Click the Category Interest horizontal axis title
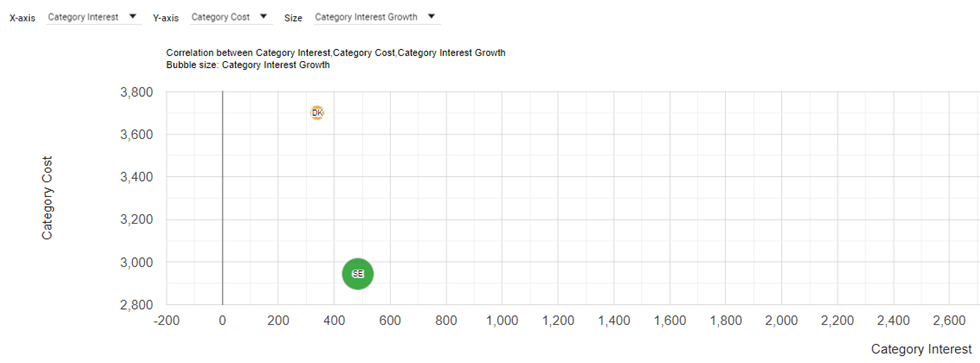 point(921,349)
